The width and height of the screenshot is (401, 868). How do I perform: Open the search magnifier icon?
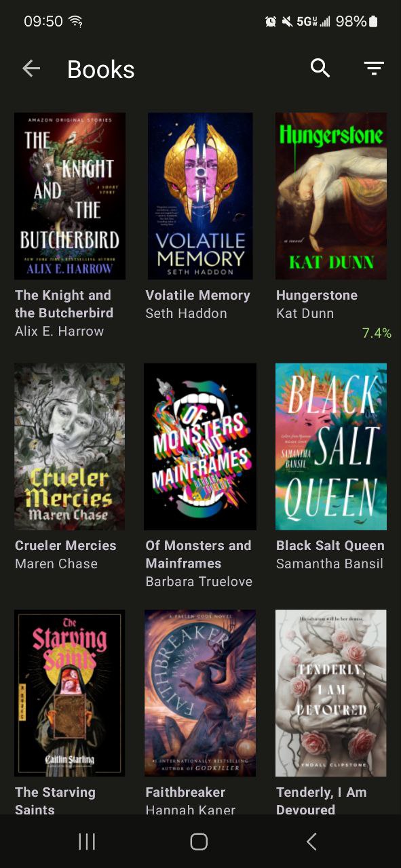[320, 68]
